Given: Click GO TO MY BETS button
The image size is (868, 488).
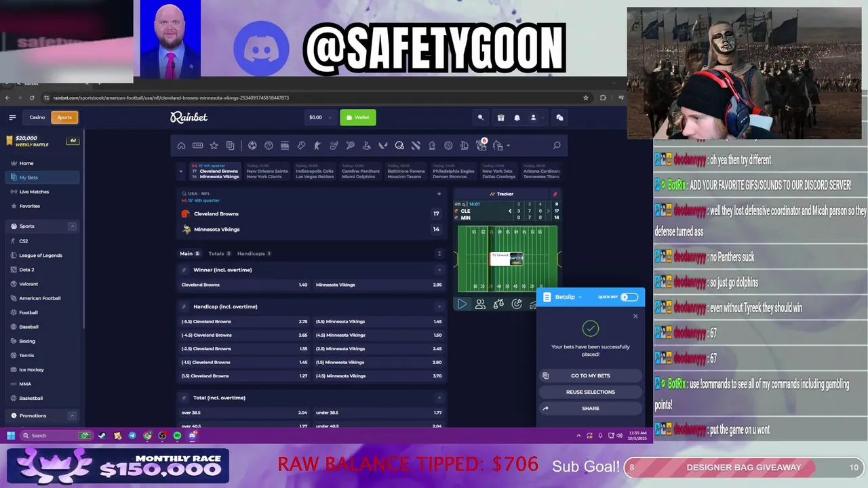Looking at the screenshot, I should 590,375.
